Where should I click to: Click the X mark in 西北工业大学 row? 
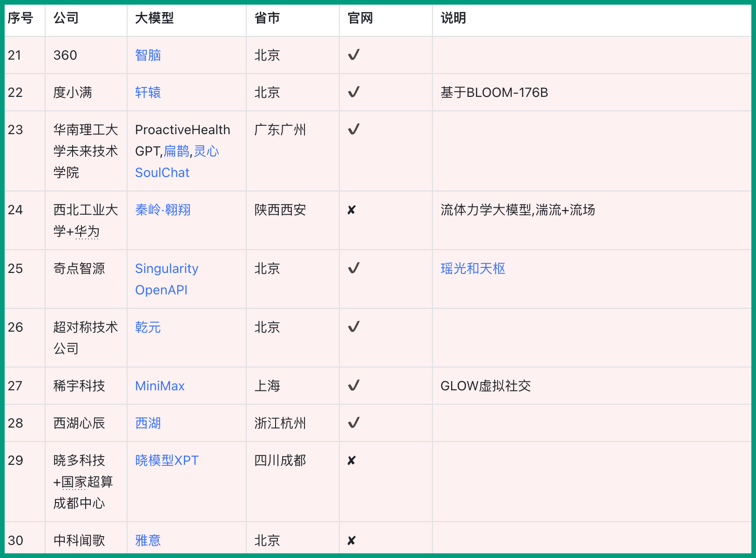pyautogui.click(x=351, y=210)
